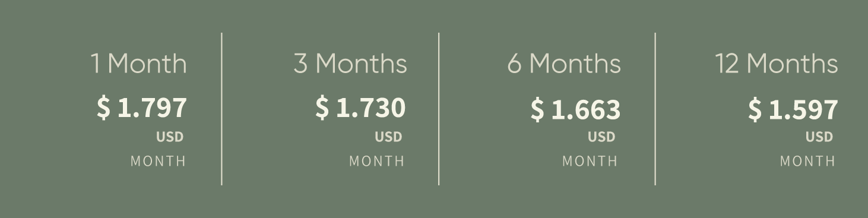
Task: Click MONTH text in 3 Months column
Action: click(x=377, y=161)
